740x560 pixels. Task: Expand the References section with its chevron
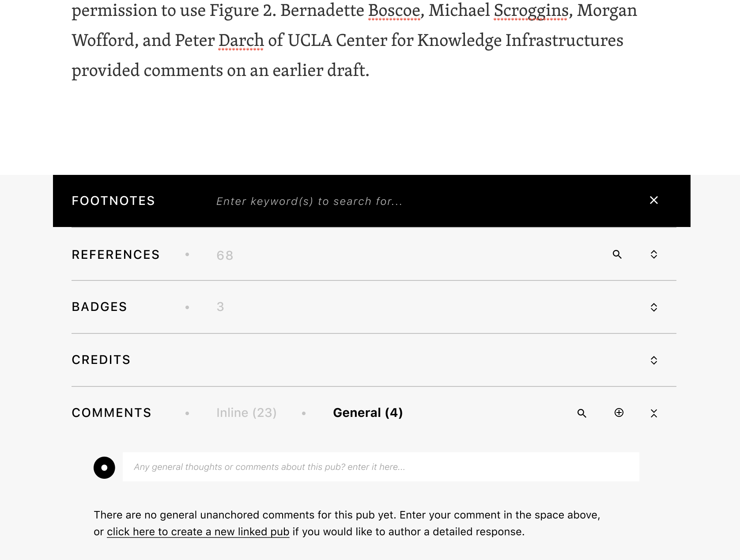coord(654,254)
